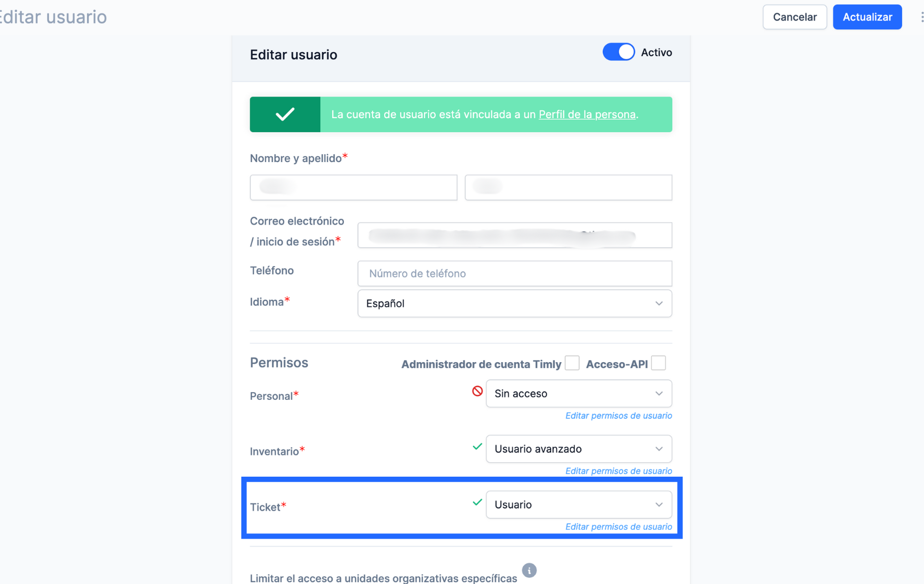Expand the Ticket permission dropdown
The image size is (924, 584).
click(x=579, y=505)
